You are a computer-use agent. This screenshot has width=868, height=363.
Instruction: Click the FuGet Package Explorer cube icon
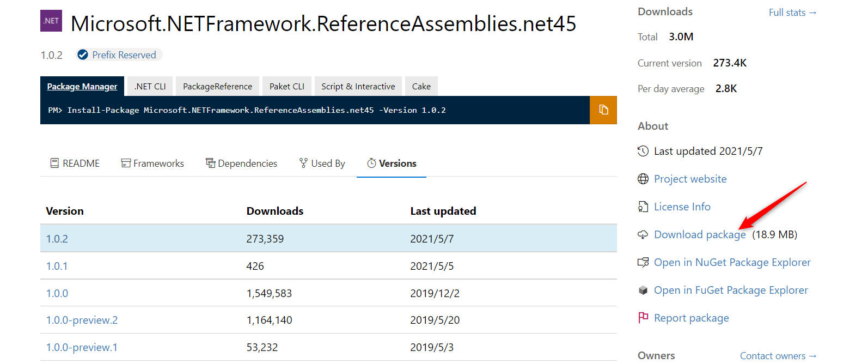point(643,290)
